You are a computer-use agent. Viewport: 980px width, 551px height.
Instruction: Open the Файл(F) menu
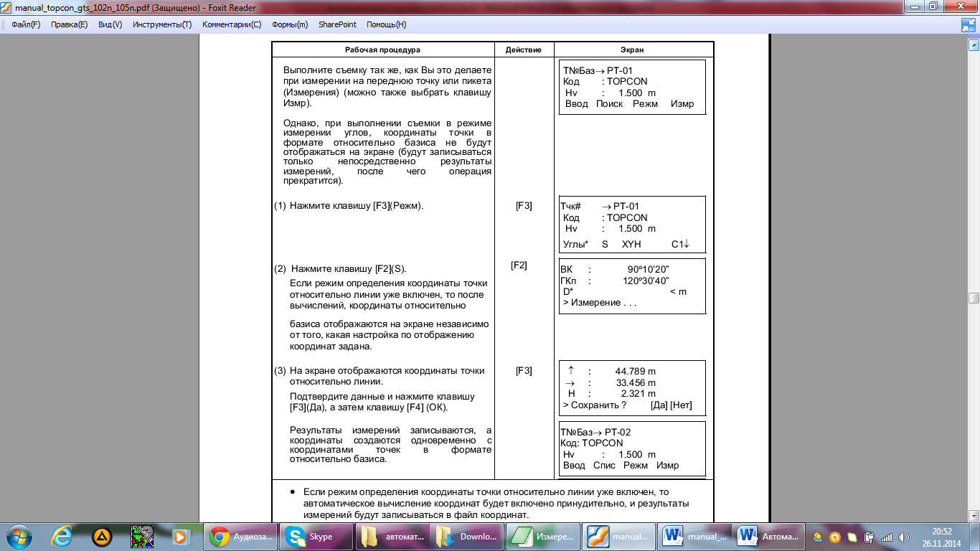point(26,24)
